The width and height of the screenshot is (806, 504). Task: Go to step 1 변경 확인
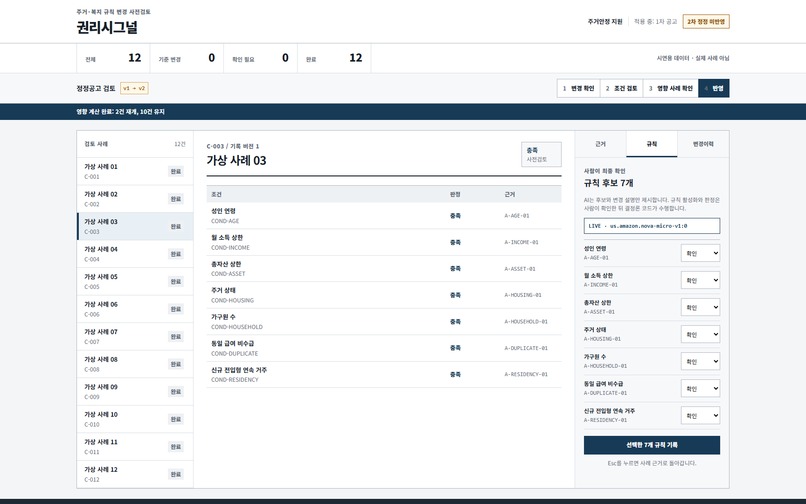(578, 88)
